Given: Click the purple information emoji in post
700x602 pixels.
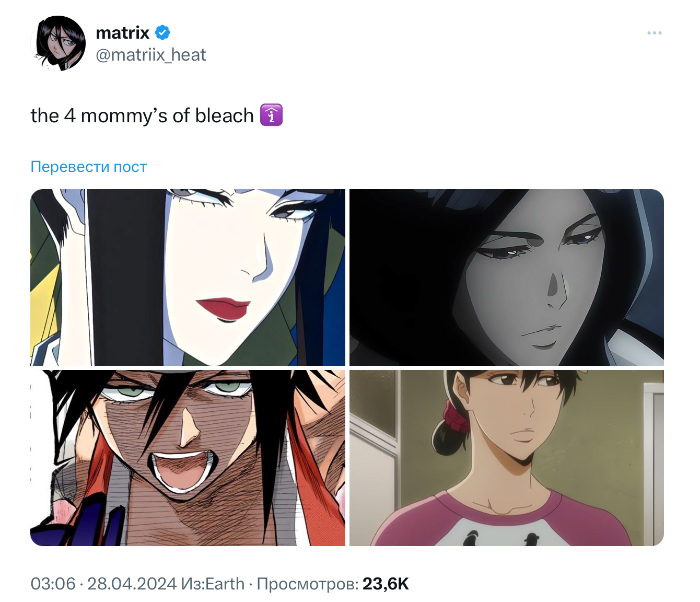Looking at the screenshot, I should [271, 115].
